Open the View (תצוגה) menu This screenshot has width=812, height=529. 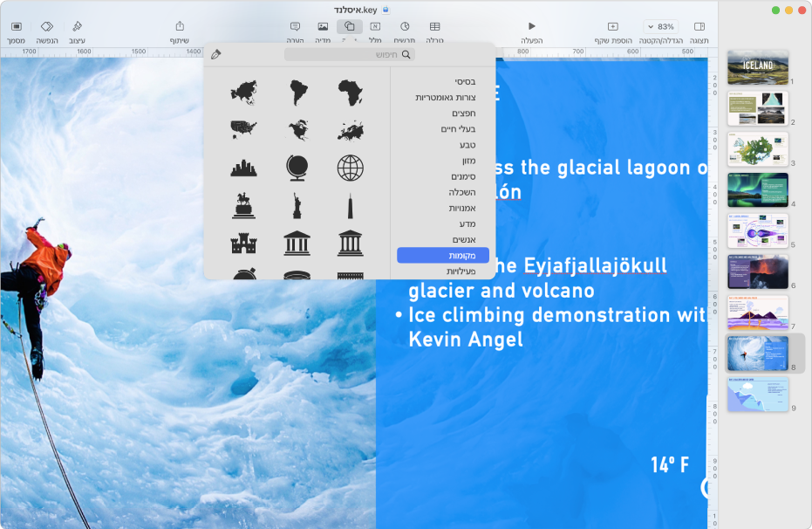click(699, 26)
